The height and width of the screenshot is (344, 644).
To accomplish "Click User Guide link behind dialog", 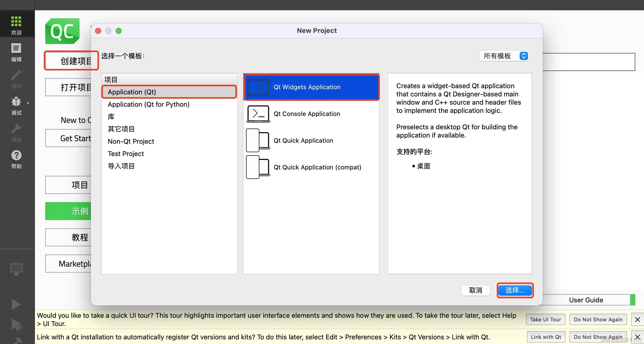I will [x=586, y=300].
